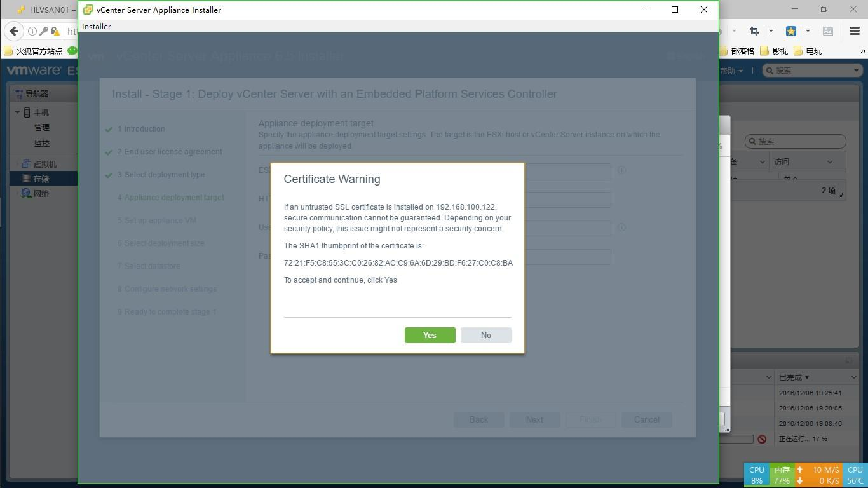868x488 pixels.
Task: Click the 内存 77% memory widget
Action: click(x=782, y=475)
